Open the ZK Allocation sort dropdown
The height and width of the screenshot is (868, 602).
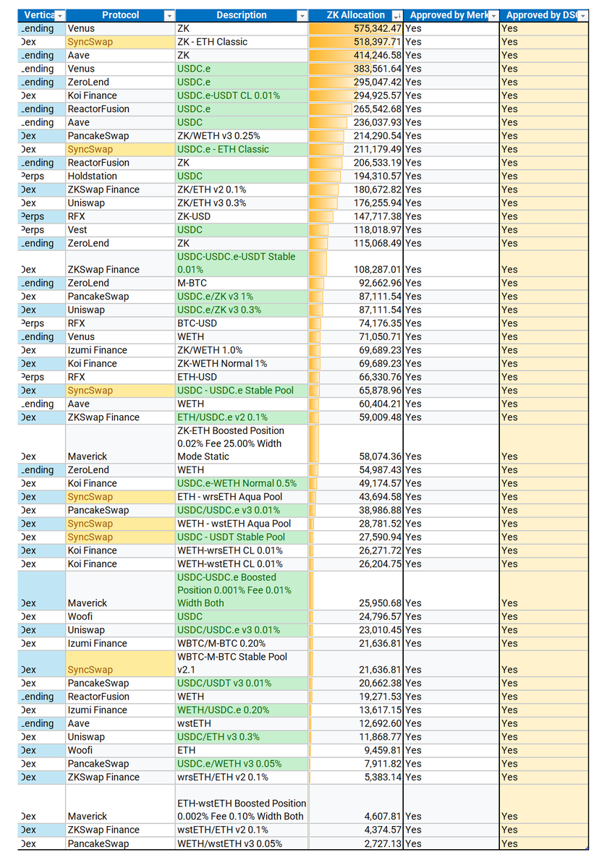pos(397,15)
